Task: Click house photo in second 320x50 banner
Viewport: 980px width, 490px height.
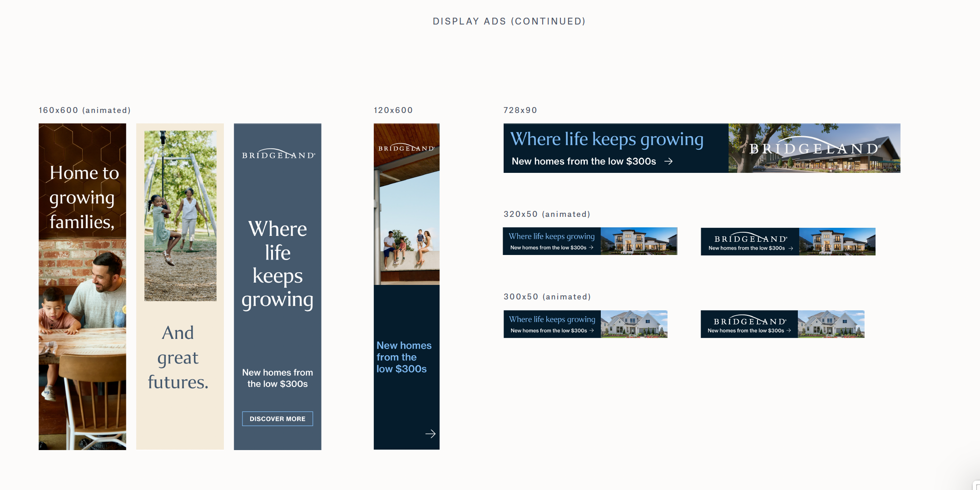Action: click(837, 241)
